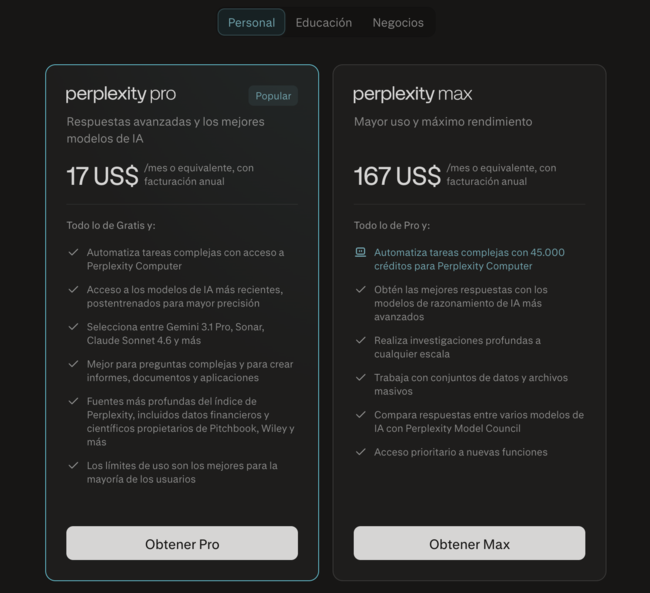The image size is (650, 593).
Task: Click the perplexity max logo
Action: tap(412, 95)
